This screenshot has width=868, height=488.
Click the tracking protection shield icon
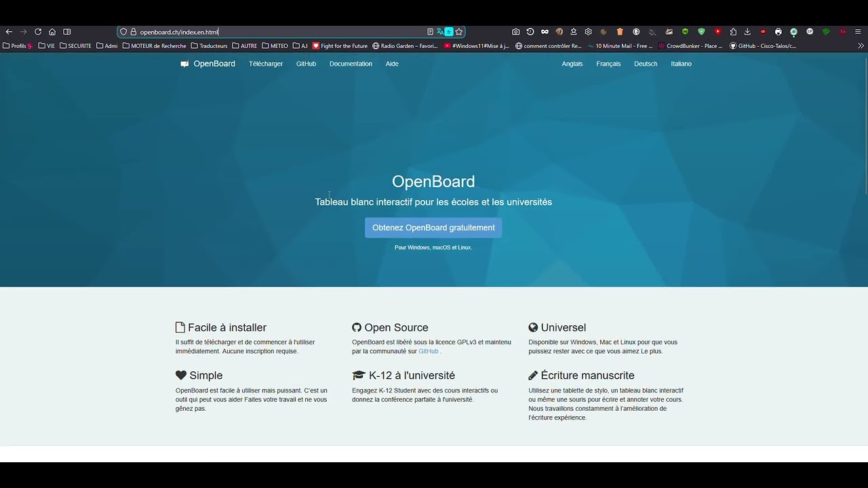click(123, 32)
